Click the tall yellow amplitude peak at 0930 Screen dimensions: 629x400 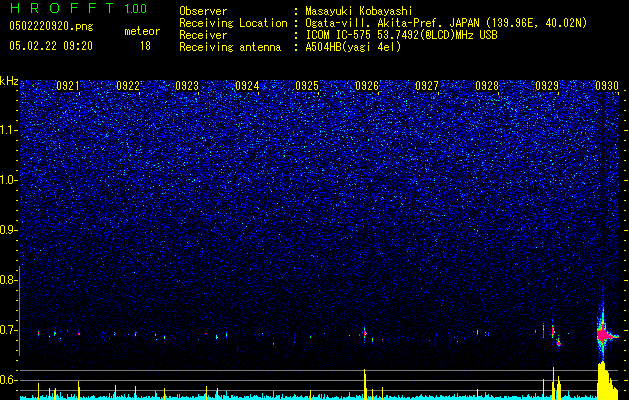[x=606, y=381]
